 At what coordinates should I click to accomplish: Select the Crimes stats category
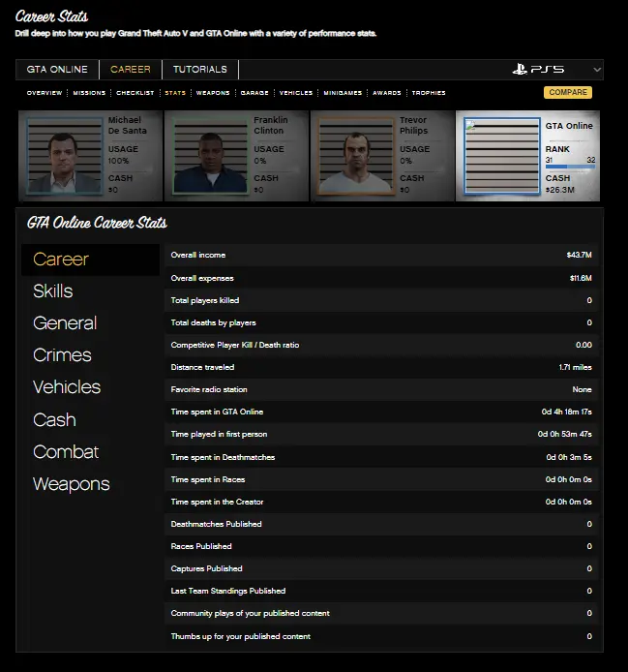click(x=62, y=355)
